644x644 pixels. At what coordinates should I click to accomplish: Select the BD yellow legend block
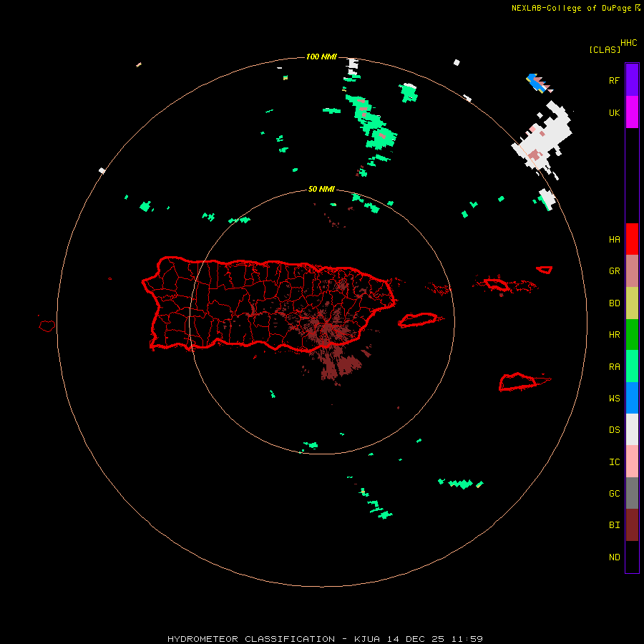point(632,303)
